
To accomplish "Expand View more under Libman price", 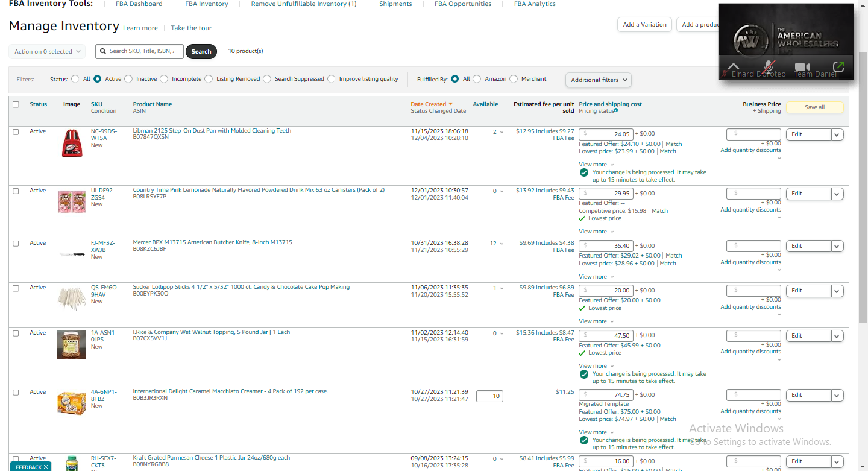I will tap(596, 165).
